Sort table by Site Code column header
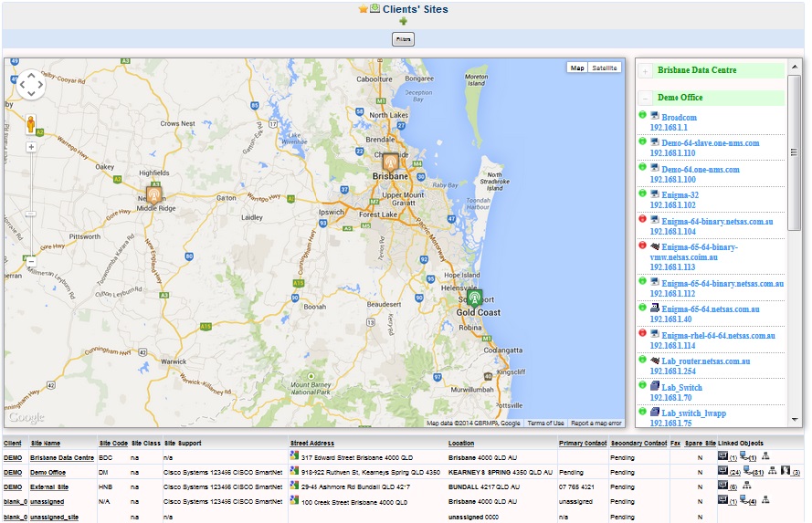This screenshot has width=812, height=523. pos(113,444)
